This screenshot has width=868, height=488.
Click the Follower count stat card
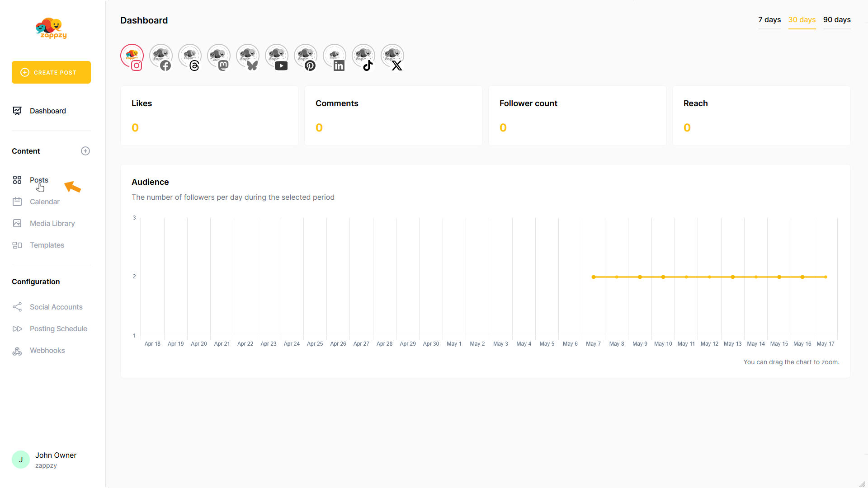(x=577, y=116)
